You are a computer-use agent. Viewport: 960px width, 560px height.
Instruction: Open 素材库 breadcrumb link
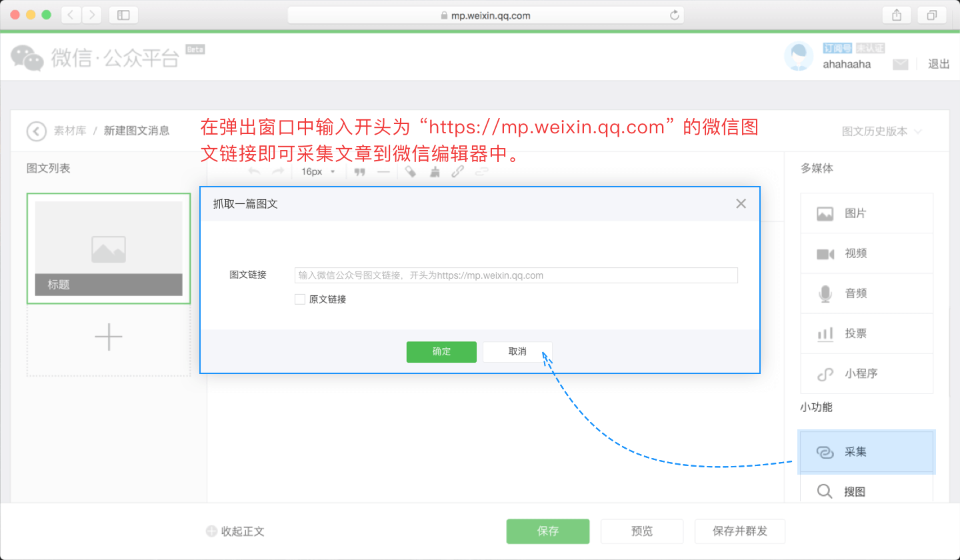coord(70,131)
